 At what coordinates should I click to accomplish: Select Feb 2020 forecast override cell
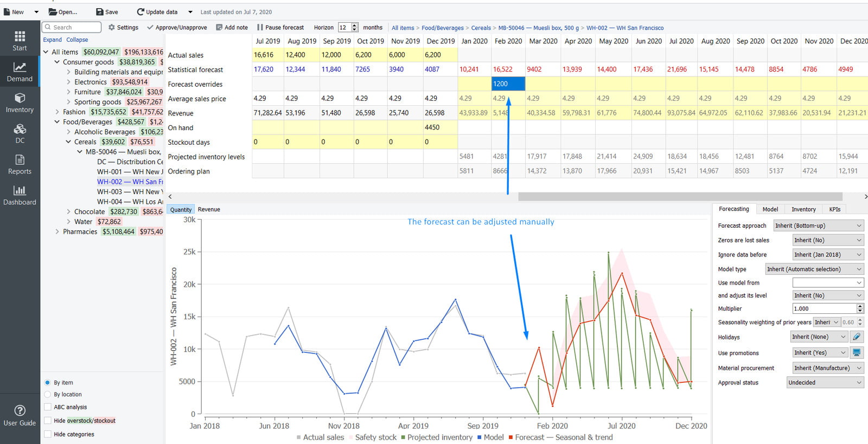coord(508,83)
